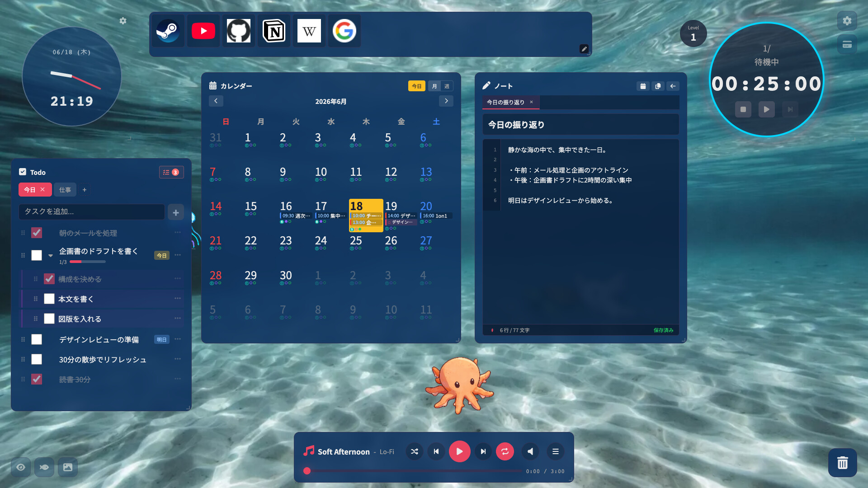Uncheck the 朝のメールを処理 task
This screenshot has width=868, height=488.
[37, 233]
